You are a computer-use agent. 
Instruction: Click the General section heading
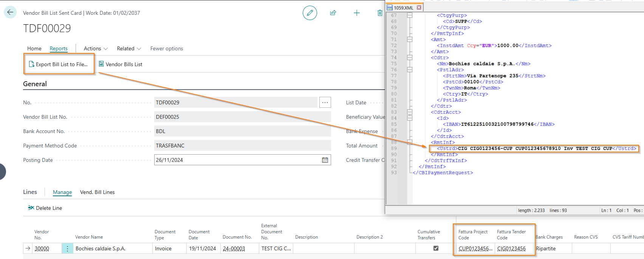pos(35,84)
